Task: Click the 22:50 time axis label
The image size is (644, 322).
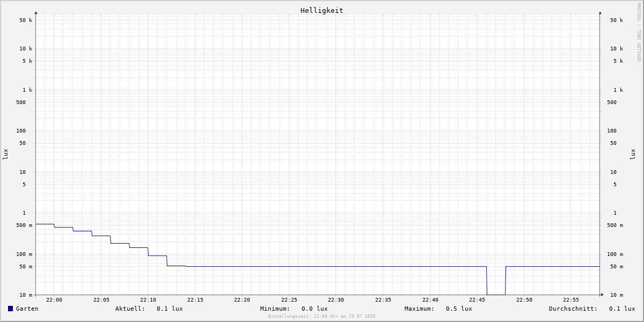Action: coord(524,300)
